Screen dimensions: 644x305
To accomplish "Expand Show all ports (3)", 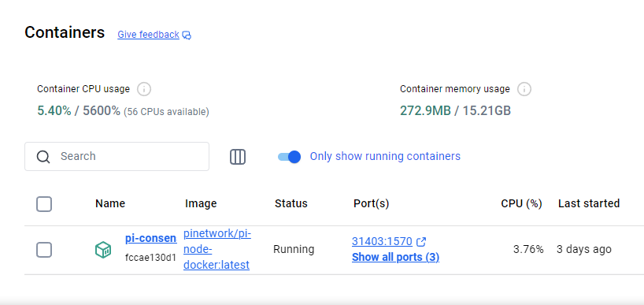I will pos(395,257).
